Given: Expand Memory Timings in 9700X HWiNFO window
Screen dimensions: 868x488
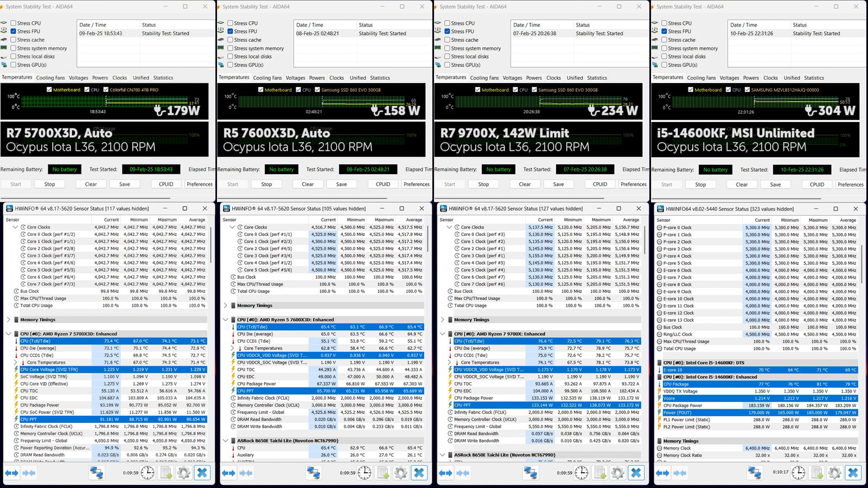Looking at the screenshot, I should tap(443, 320).
